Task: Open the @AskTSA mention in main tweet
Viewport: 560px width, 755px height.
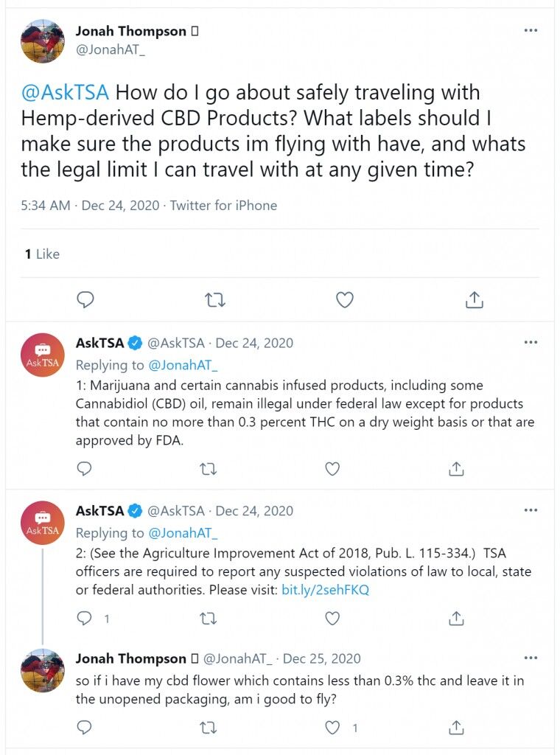Action: coord(65,92)
